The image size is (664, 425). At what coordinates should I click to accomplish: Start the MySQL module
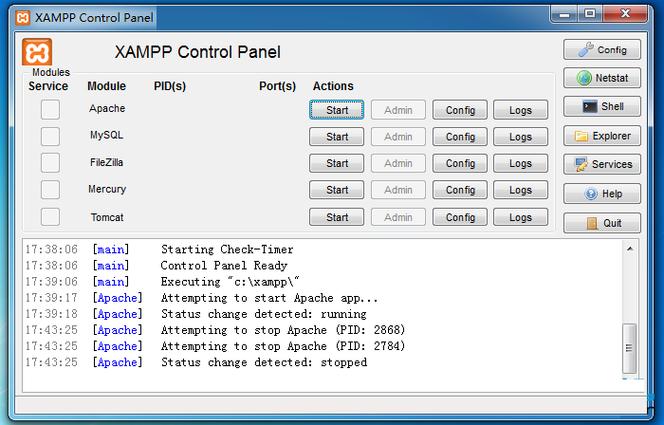point(337,137)
